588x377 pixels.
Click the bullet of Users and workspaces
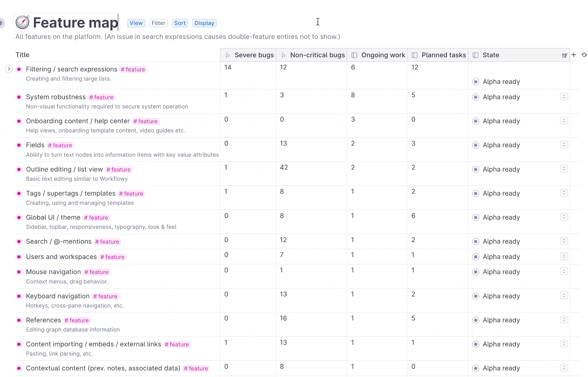tap(19, 257)
